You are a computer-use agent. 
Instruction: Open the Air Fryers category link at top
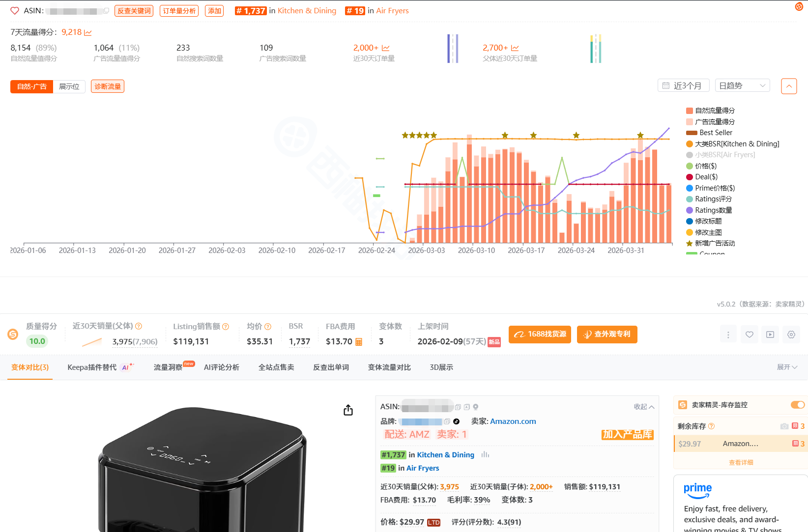[392, 11]
